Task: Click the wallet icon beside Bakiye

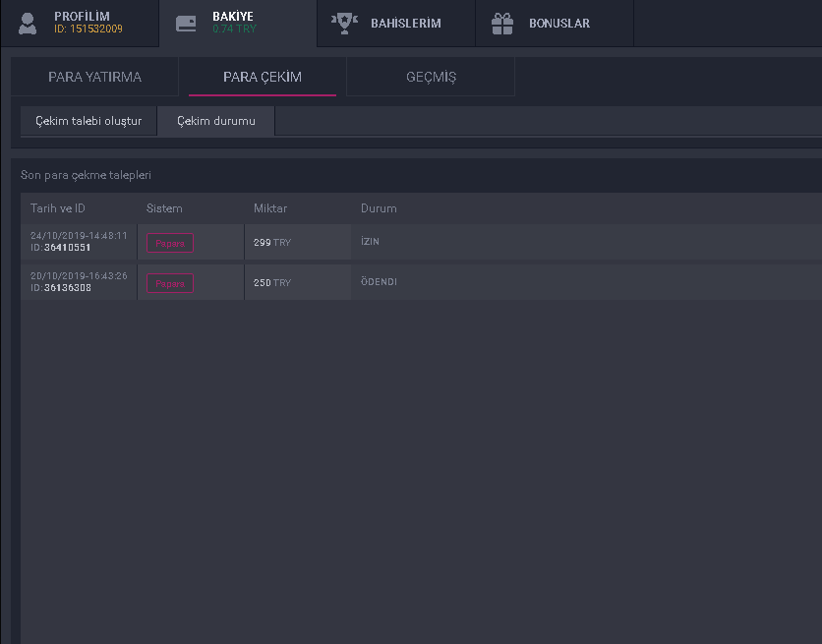Action: [186, 24]
